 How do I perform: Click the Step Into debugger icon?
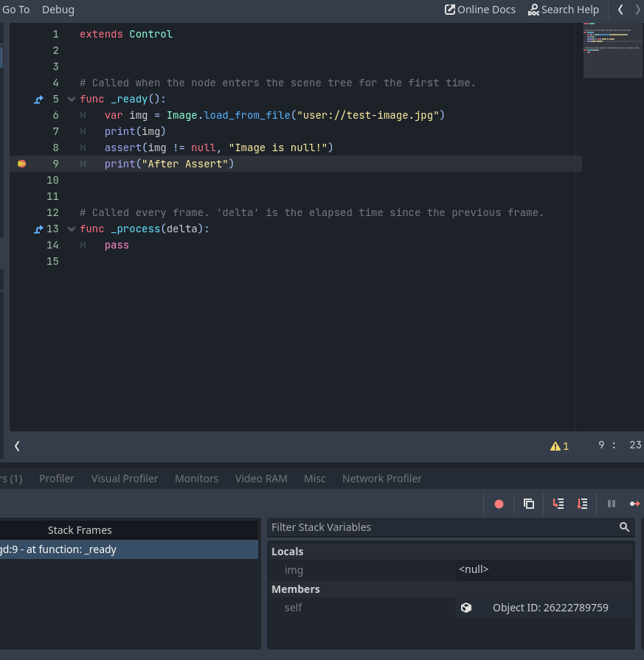pos(558,504)
